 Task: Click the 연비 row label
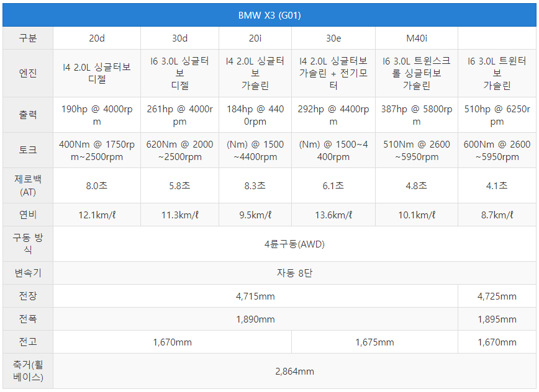(28, 215)
